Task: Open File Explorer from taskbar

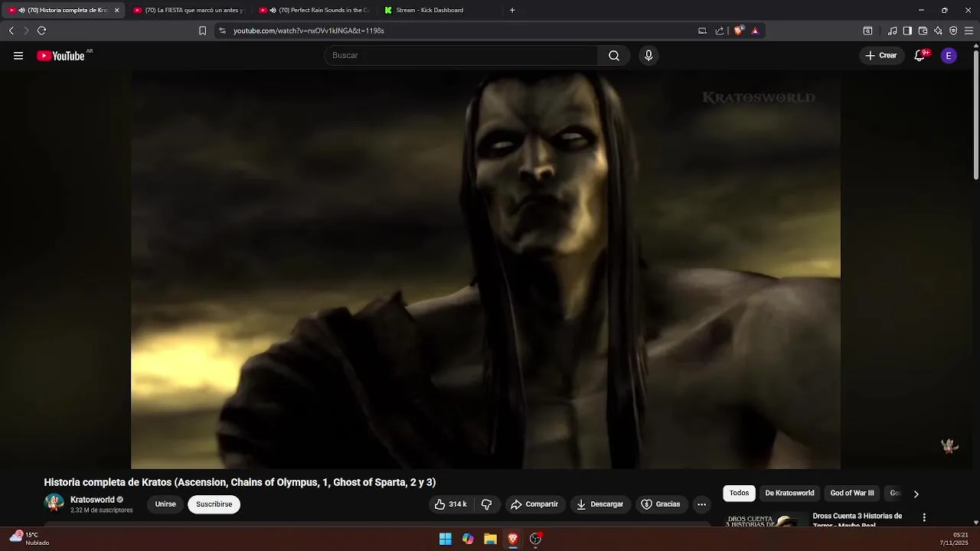Action: point(490,539)
